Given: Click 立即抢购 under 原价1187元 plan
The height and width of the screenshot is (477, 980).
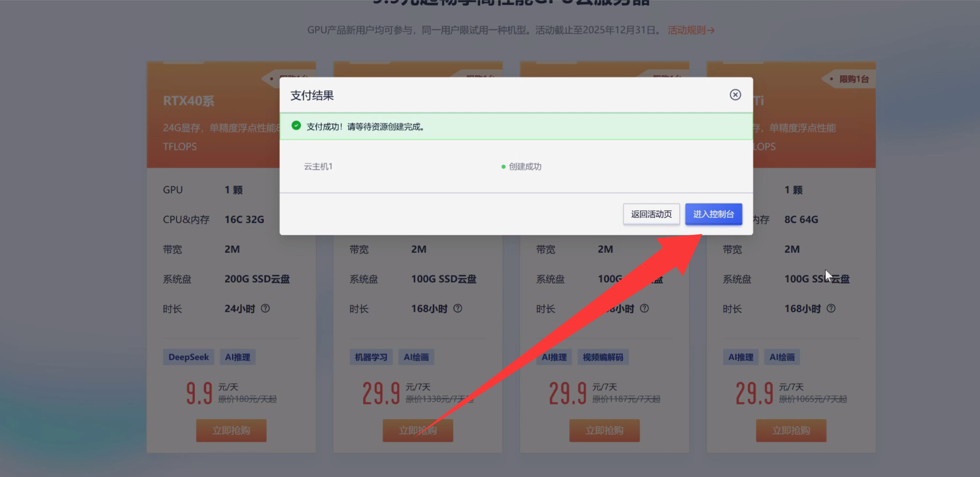Looking at the screenshot, I should click(604, 430).
